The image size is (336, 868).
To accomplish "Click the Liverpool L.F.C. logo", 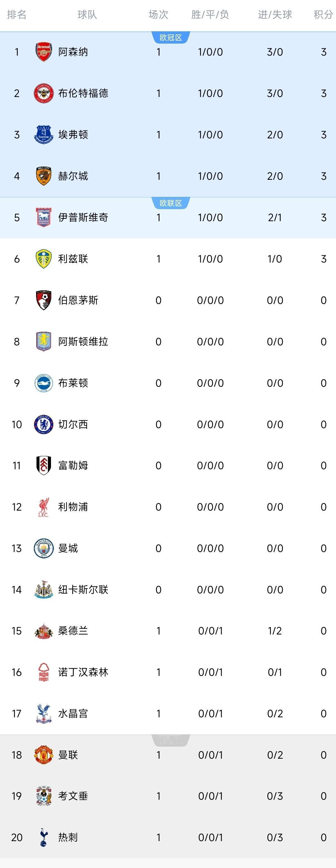I will pos(44,507).
